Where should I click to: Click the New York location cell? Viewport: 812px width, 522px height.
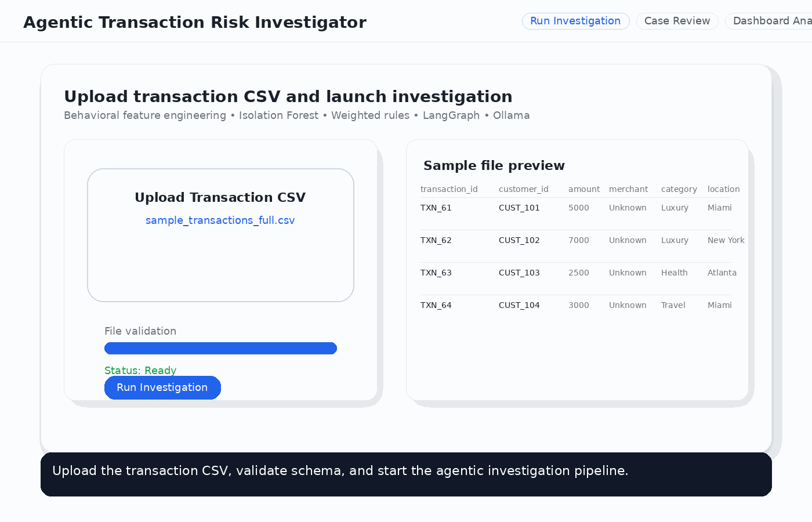tap(726, 240)
